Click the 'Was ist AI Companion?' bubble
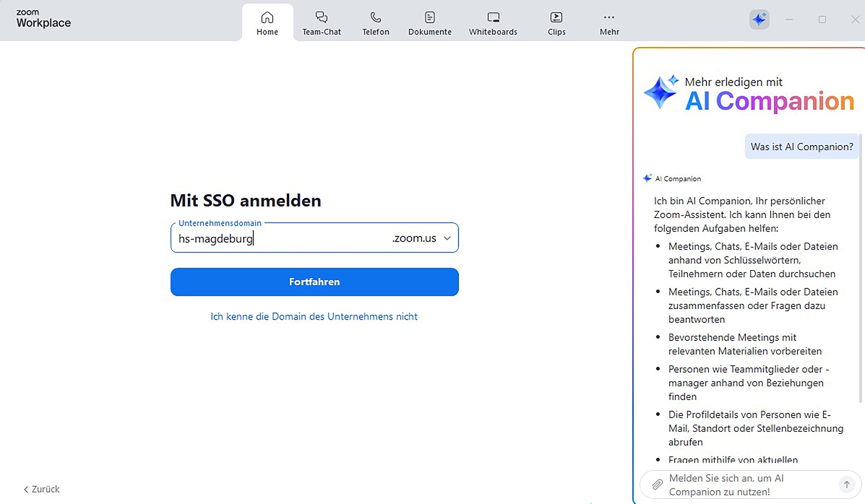This screenshot has width=865, height=504. click(801, 147)
